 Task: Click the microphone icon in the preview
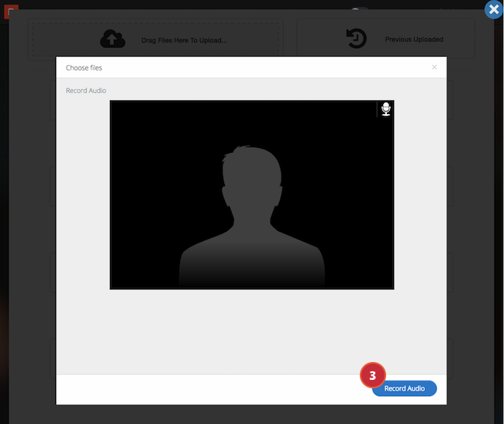point(385,109)
